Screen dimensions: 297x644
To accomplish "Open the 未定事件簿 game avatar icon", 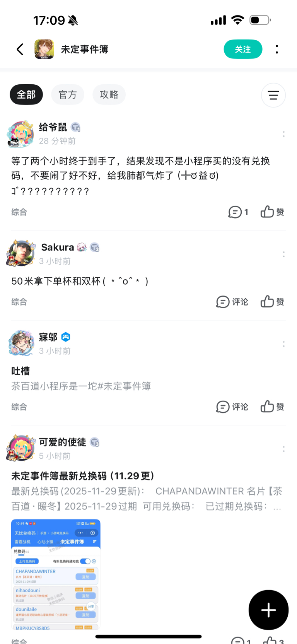I will coord(44,49).
